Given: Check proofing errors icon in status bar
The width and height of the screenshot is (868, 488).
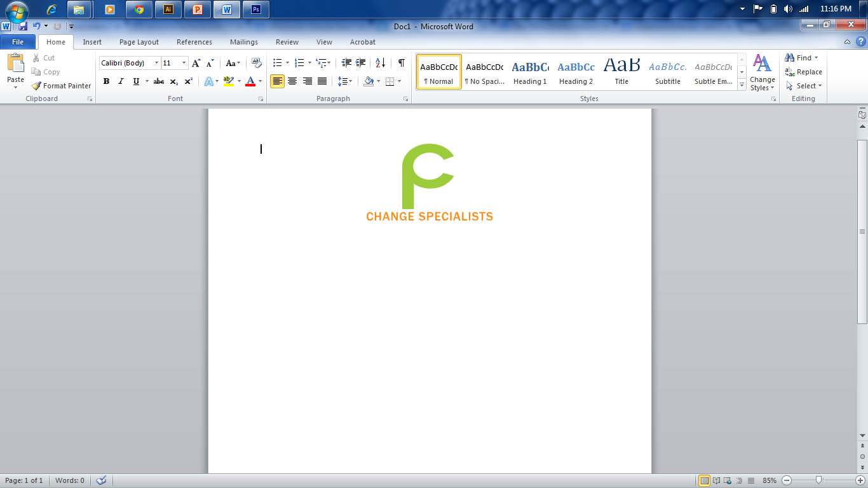Looking at the screenshot, I should coord(100,480).
